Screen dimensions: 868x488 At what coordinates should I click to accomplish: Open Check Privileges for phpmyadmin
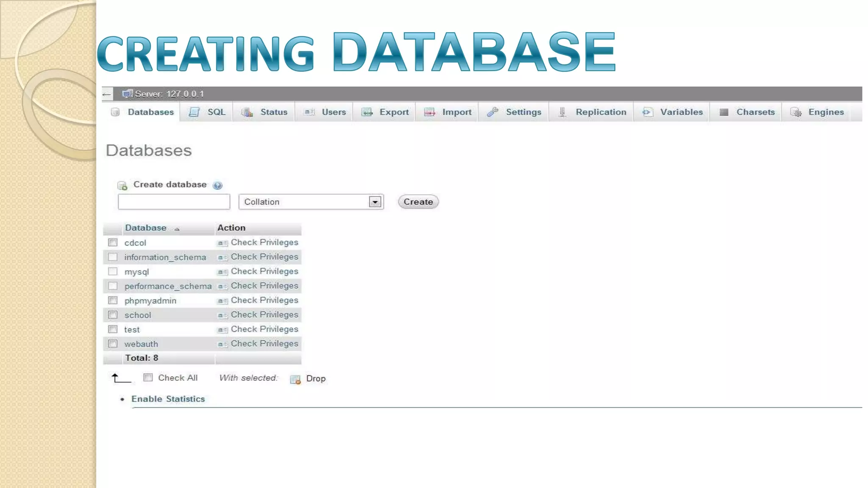[264, 300]
